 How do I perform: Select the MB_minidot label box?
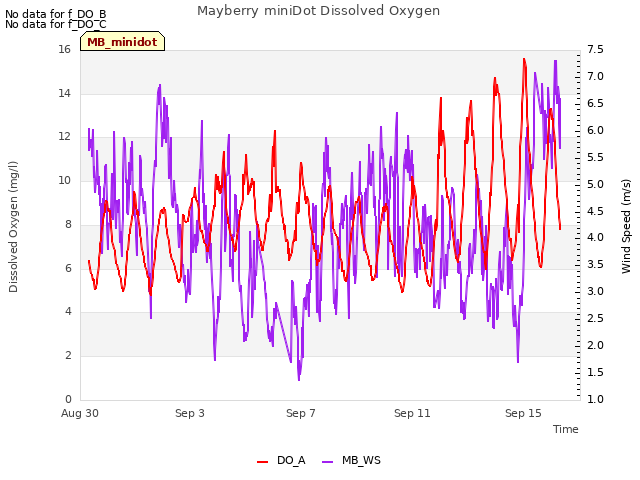(122, 42)
